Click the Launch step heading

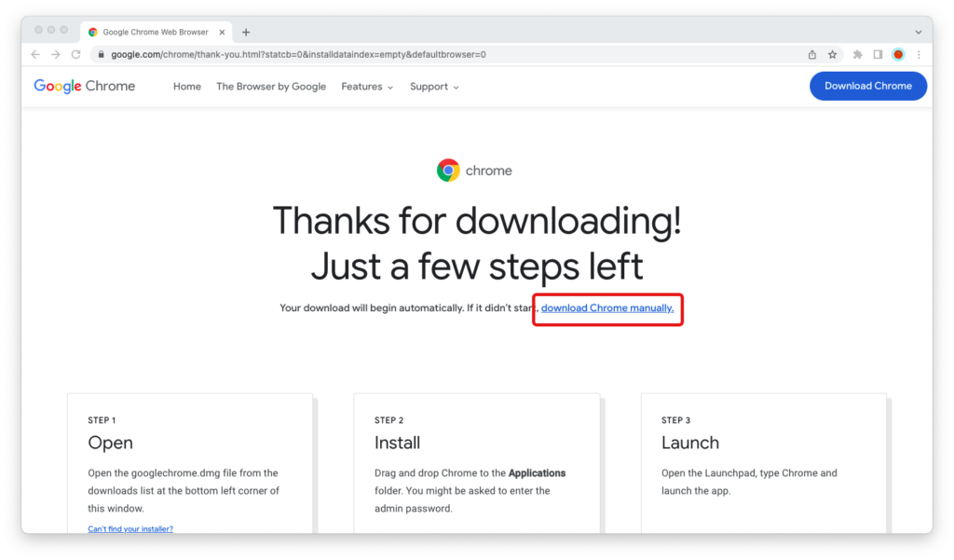click(690, 443)
